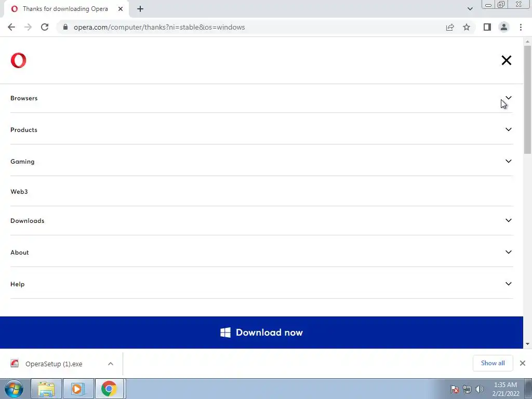Open the Chrome profile menu

(x=504, y=27)
